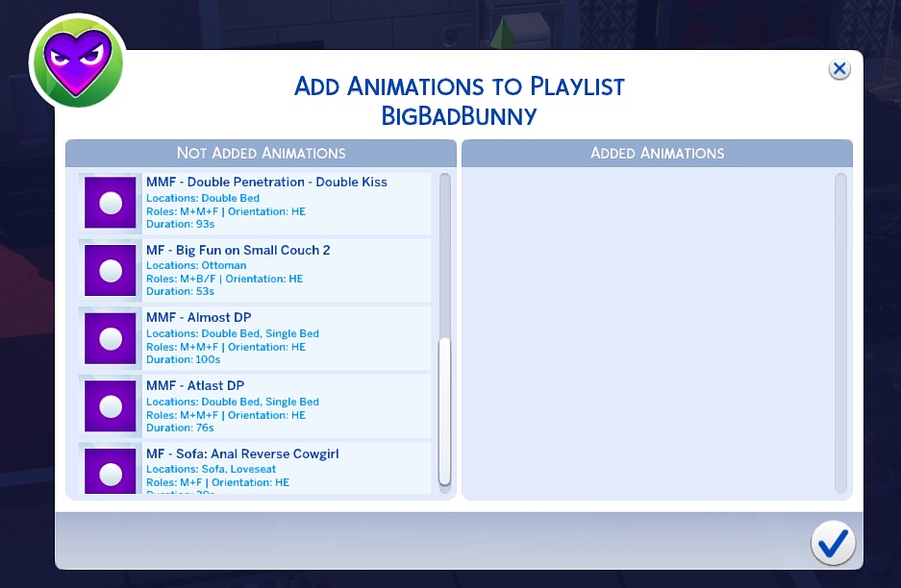Select thumbnail of MMF Double Penetration Double Kiss
This screenshot has width=901, height=588.
click(111, 203)
